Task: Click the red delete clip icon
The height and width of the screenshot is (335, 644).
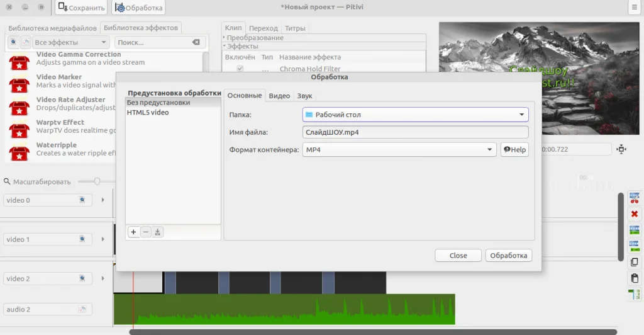Action: point(634,213)
